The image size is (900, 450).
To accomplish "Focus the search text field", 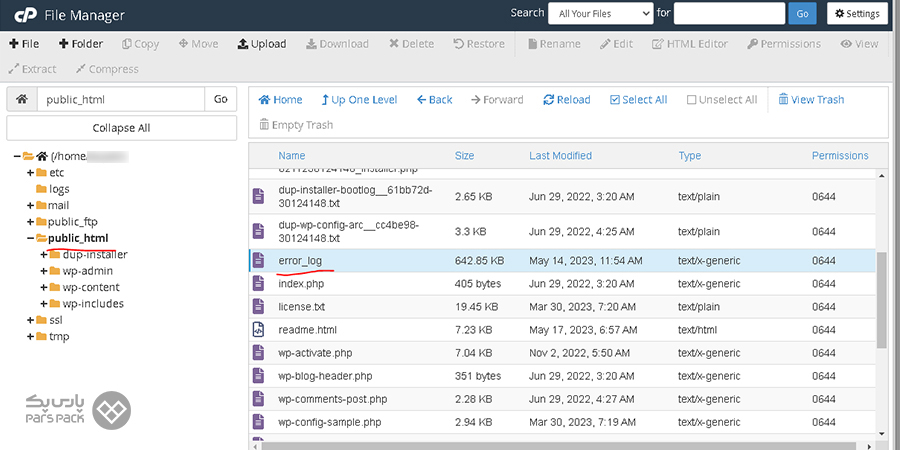I will point(729,13).
